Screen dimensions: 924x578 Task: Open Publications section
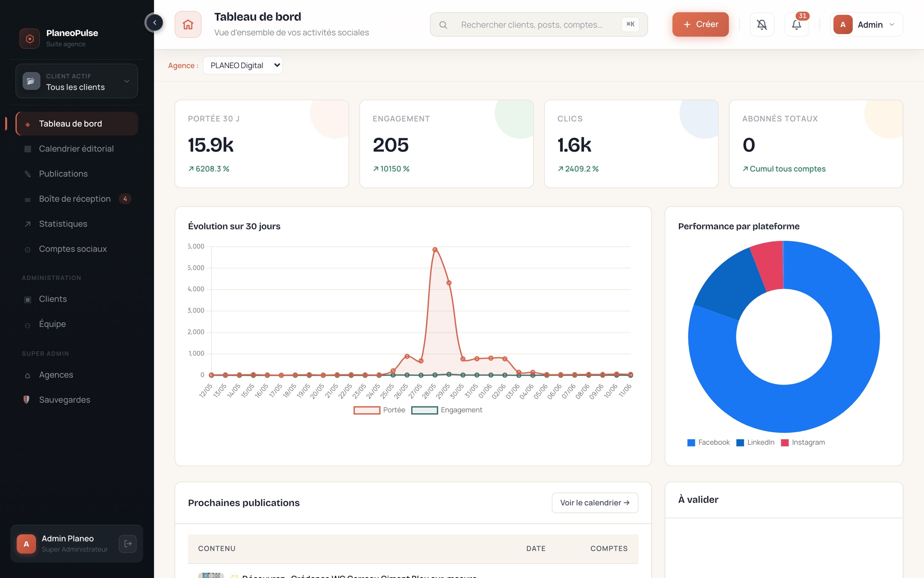click(77, 174)
